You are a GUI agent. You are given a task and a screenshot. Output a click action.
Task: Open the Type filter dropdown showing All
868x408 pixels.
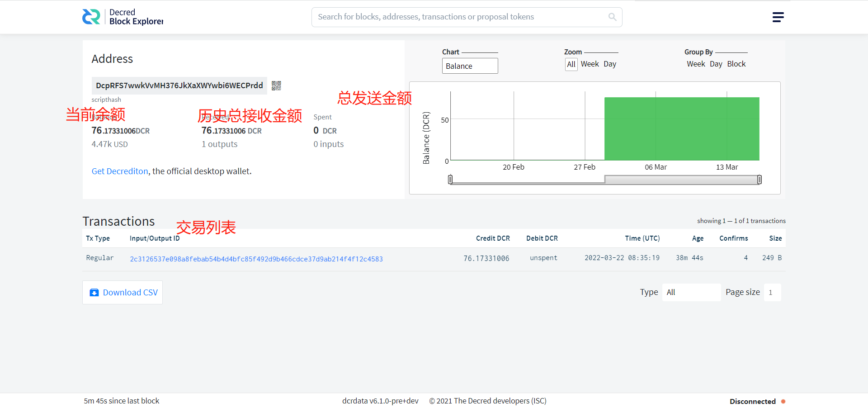tap(691, 292)
